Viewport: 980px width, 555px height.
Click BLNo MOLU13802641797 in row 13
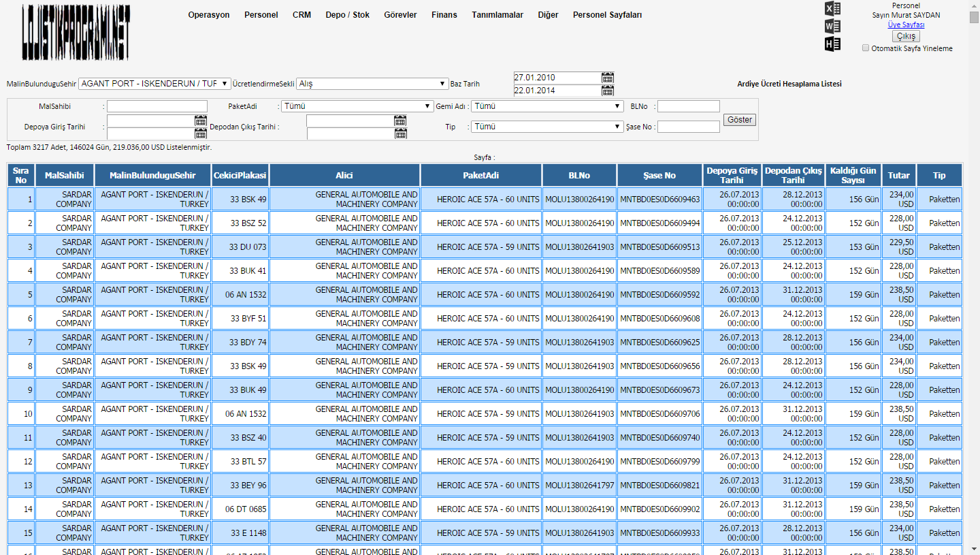(579, 485)
